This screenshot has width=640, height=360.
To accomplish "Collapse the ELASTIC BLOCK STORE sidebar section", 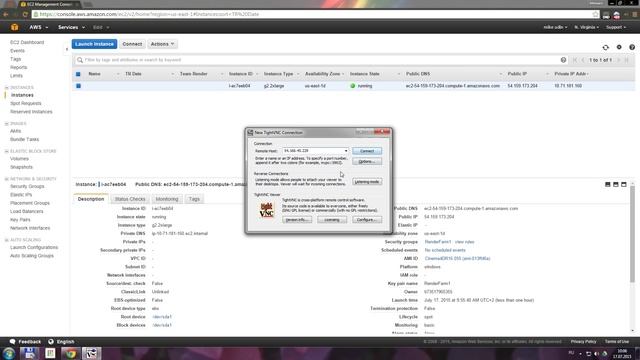I will click(x=7, y=151).
